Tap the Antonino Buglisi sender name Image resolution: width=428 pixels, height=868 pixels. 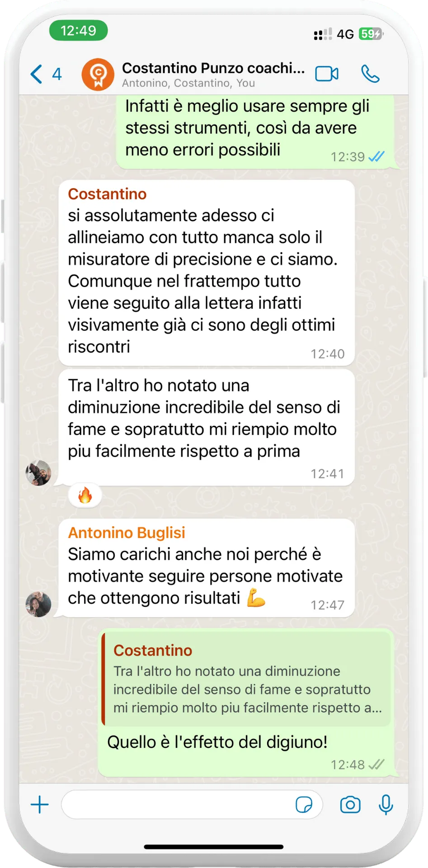127,533
